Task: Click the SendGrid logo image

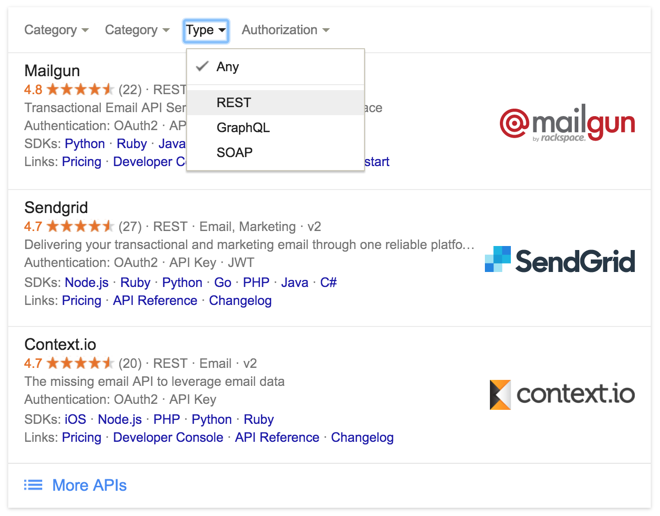Action: (x=560, y=260)
